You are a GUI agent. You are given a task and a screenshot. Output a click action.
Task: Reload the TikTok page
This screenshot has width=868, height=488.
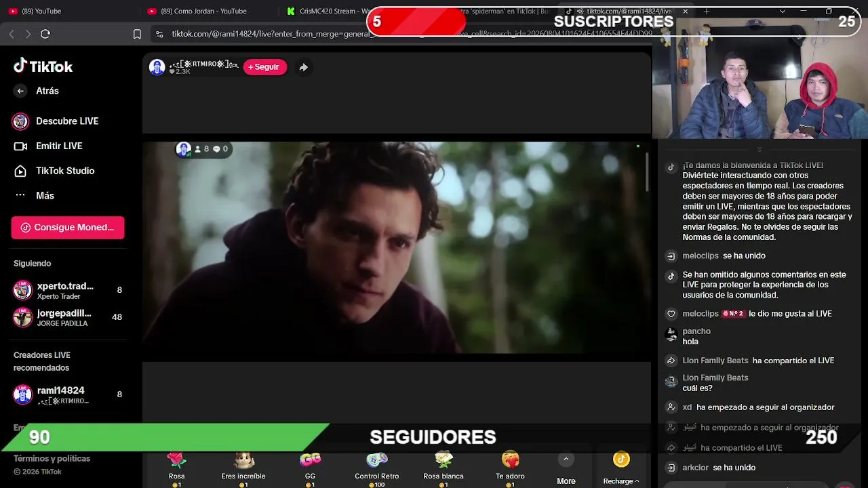coord(45,34)
